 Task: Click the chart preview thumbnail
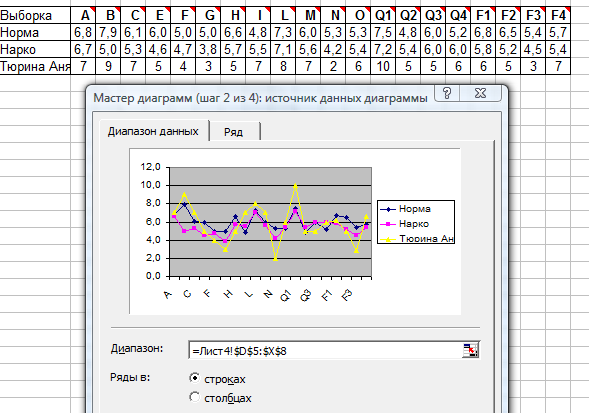click(x=295, y=231)
